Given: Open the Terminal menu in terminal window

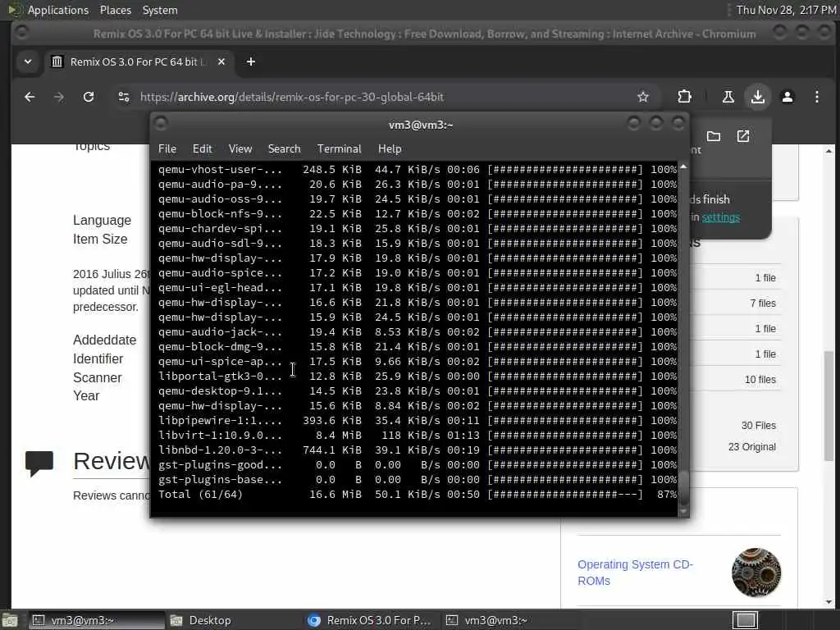Looking at the screenshot, I should pyautogui.click(x=339, y=149).
